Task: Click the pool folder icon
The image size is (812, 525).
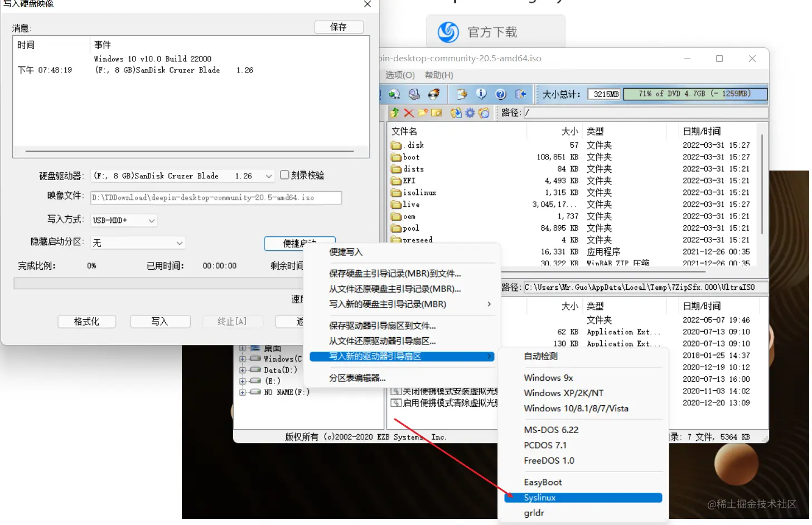Action: [397, 228]
